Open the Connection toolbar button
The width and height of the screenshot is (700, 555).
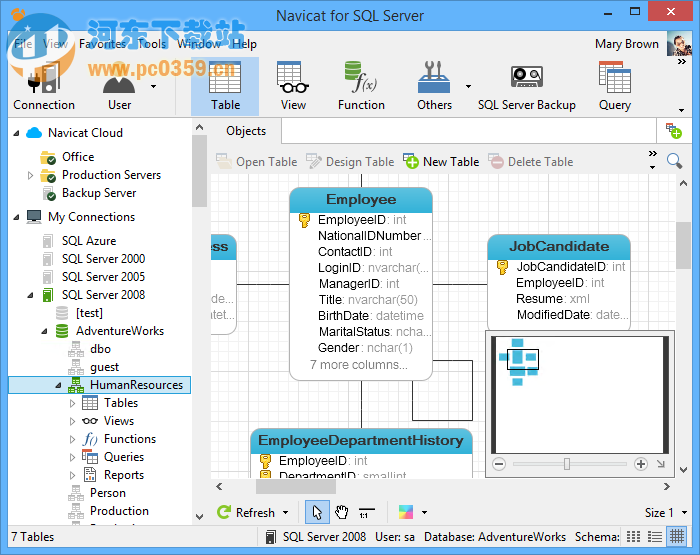coord(44,87)
